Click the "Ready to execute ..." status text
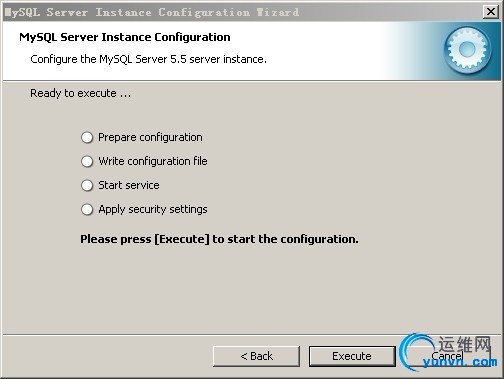Image resolution: width=504 pixels, height=379 pixels. (81, 93)
